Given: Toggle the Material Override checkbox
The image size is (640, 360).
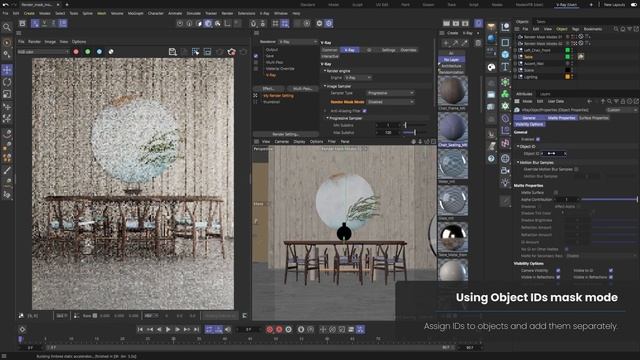Looking at the screenshot, I should point(256,69).
